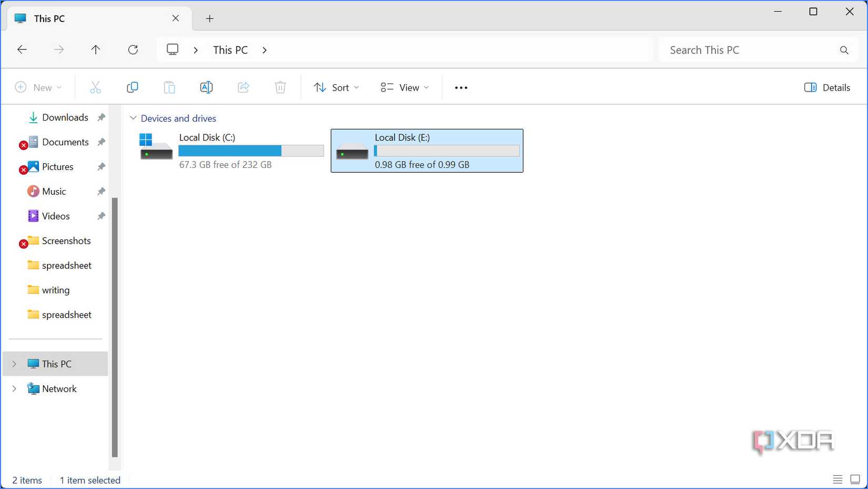Share the selected drive

click(x=243, y=87)
